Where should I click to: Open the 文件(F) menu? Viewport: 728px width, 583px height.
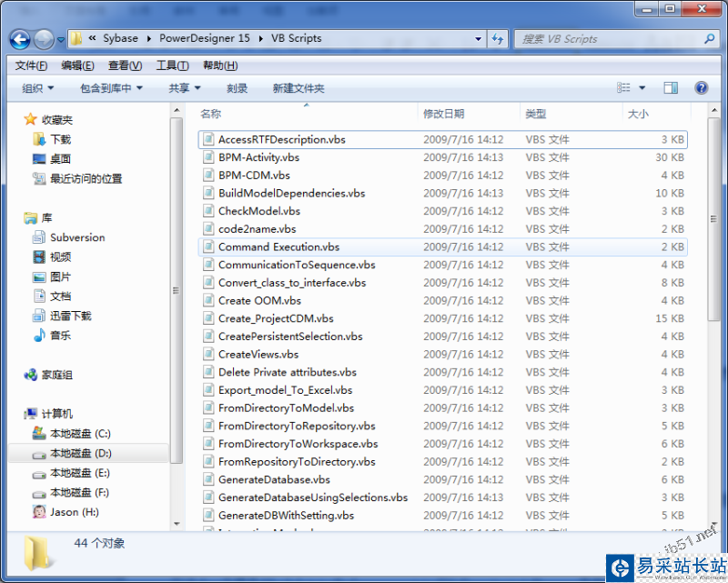point(31,65)
